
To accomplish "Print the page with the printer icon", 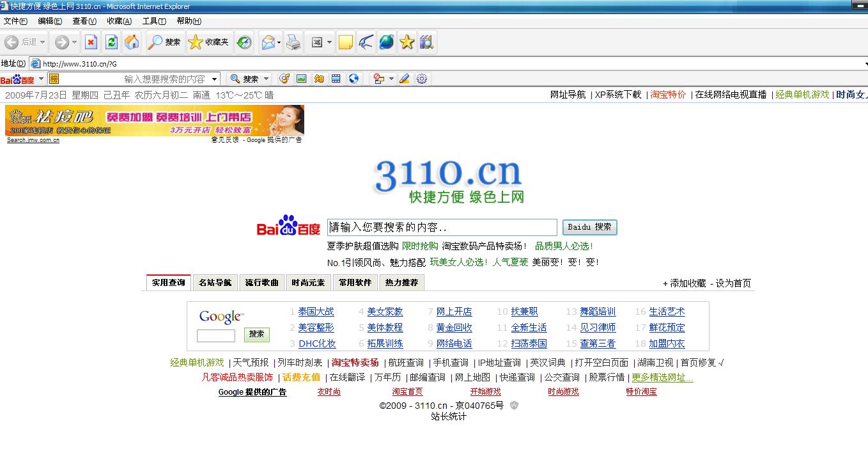I will click(x=293, y=42).
